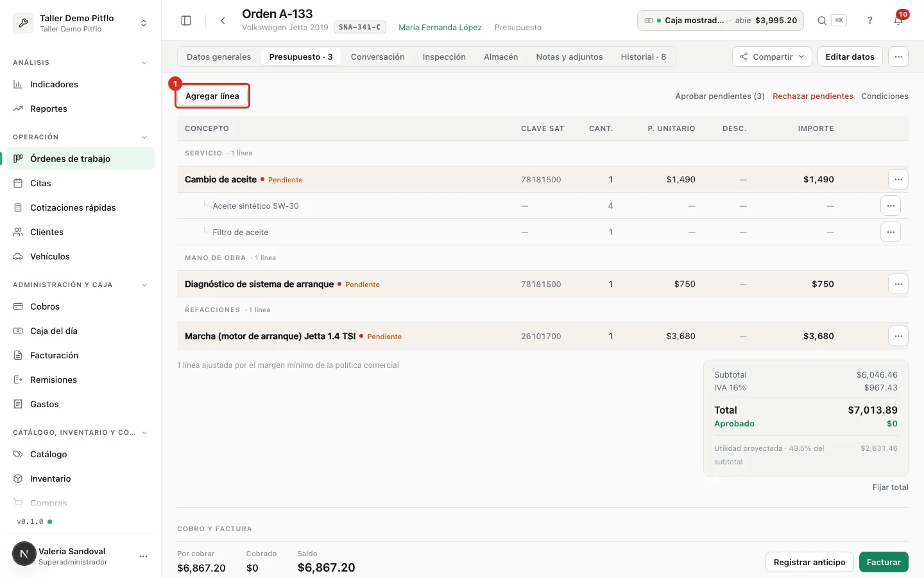
Task: Go back with the left arrow icon
Action: pyautogui.click(x=223, y=21)
